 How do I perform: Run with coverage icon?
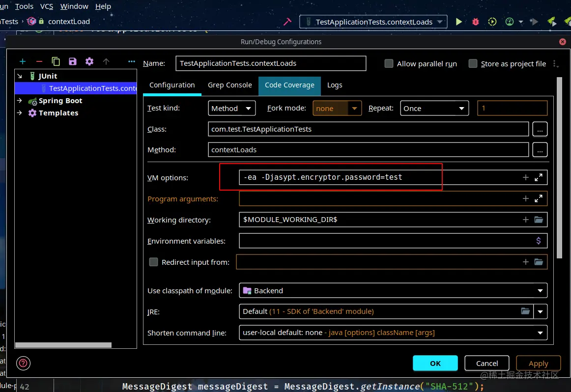tap(492, 22)
